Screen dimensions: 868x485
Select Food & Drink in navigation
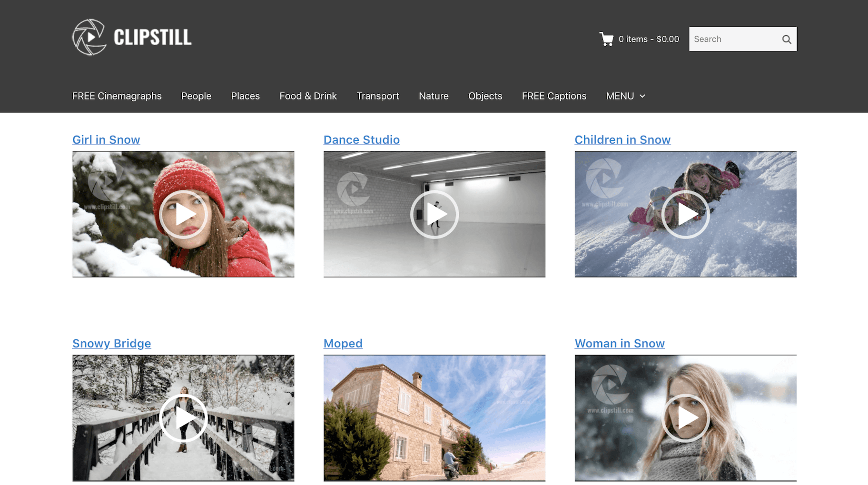tap(308, 96)
